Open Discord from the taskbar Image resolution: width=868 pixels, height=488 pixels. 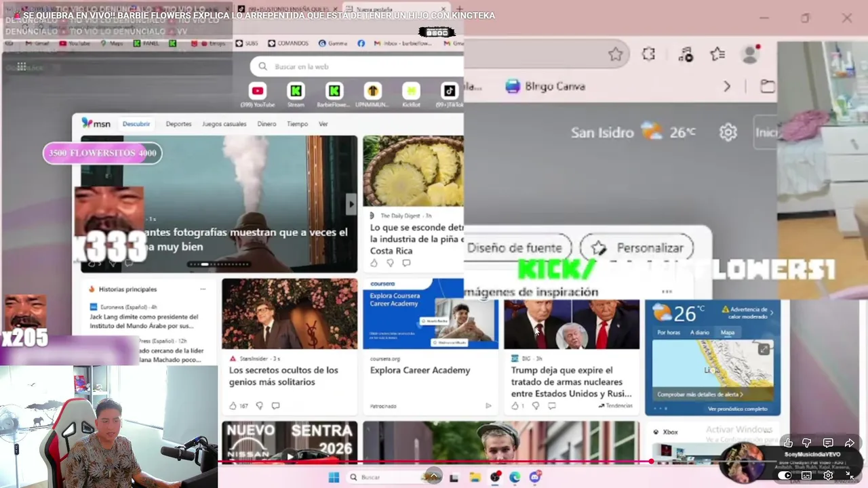[535, 477]
